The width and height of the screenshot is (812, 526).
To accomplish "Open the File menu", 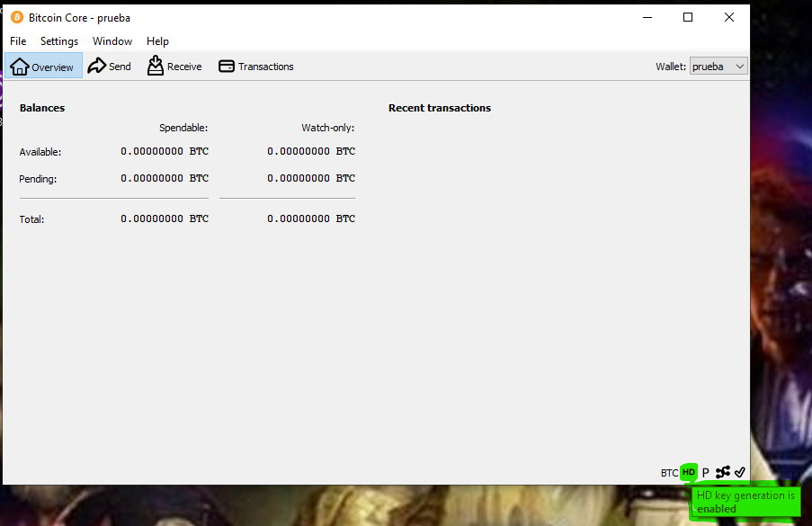I will (17, 41).
